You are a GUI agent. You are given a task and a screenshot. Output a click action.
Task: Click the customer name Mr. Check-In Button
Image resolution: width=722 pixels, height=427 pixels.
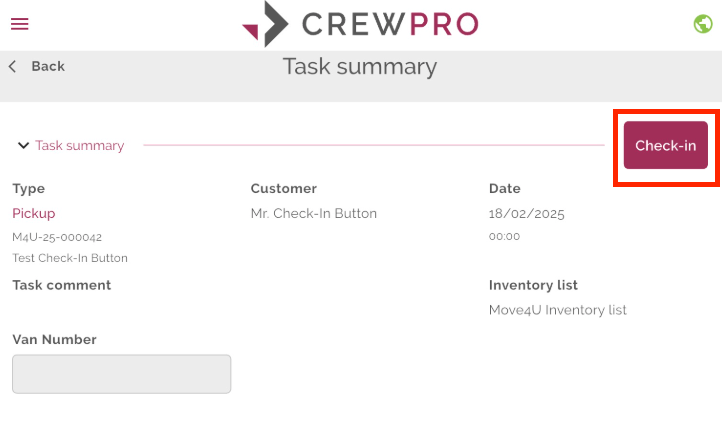point(314,213)
